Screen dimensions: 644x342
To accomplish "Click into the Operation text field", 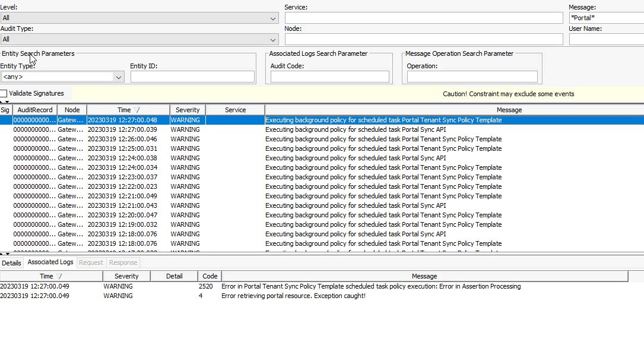I will coord(472,77).
